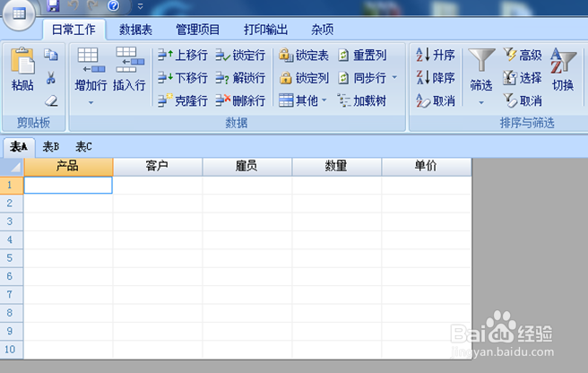Click the round application menu button

19,14
